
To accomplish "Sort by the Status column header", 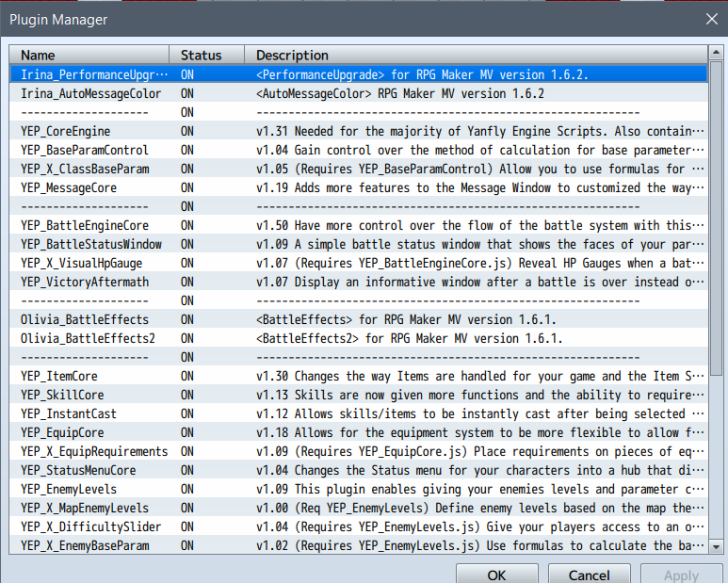I will click(206, 55).
